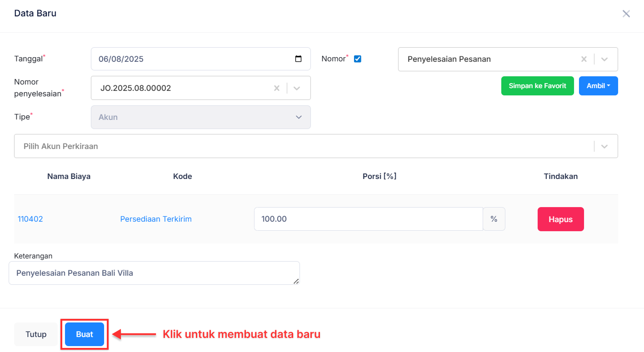Open the Persediaan Terkirim account link
Screen dimensions: 644x352
coord(156,218)
